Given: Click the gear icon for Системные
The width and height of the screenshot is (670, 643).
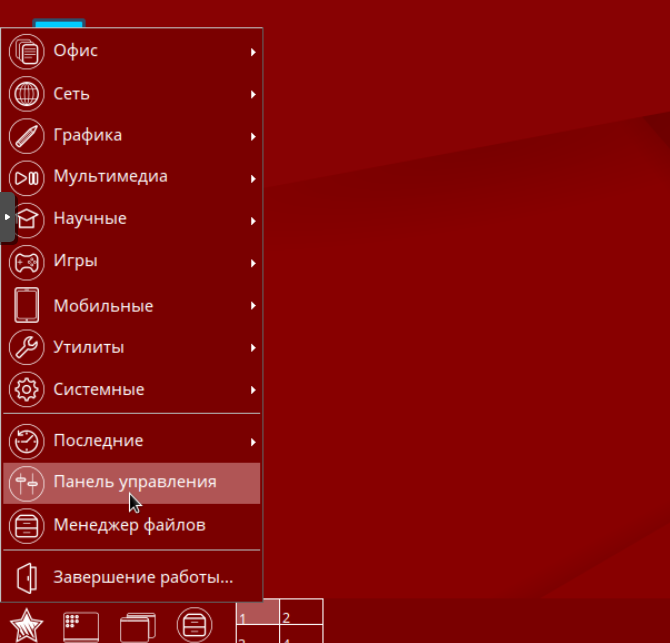Looking at the screenshot, I should (27, 389).
